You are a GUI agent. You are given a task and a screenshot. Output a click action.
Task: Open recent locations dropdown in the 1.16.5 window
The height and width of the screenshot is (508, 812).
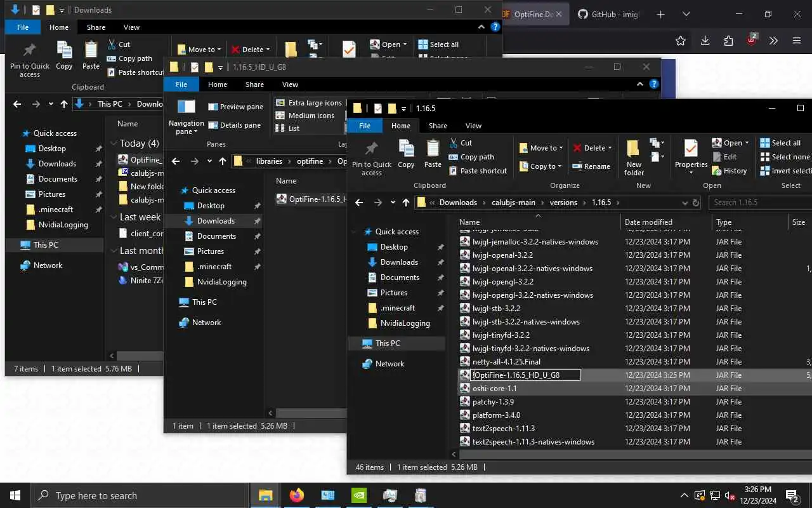pos(393,203)
